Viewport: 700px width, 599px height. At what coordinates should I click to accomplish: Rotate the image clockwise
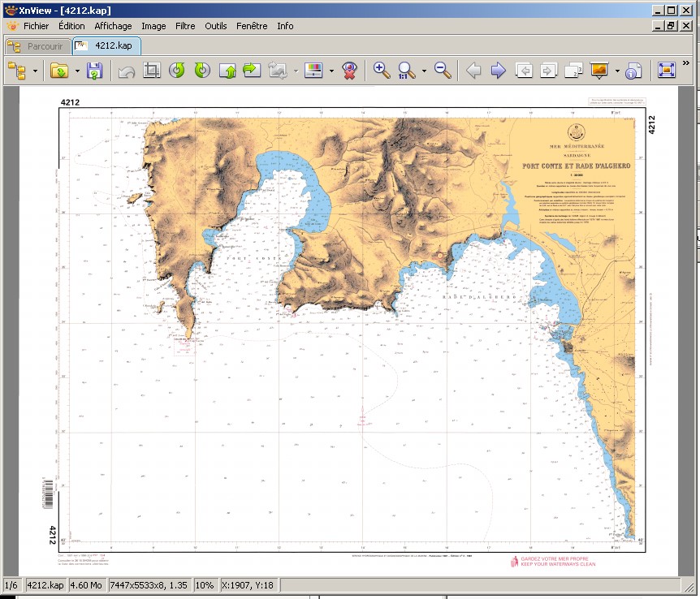[202, 71]
